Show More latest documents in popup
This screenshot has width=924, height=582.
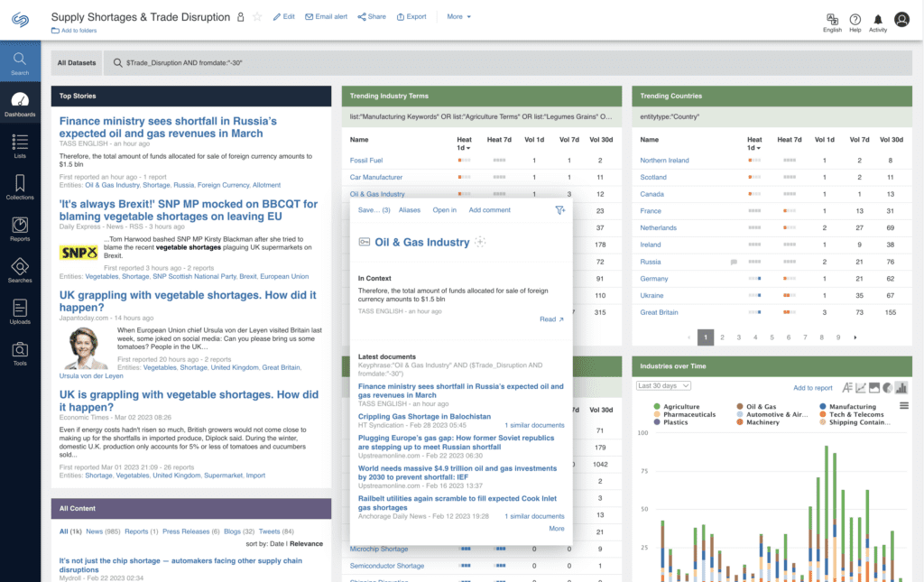point(556,529)
